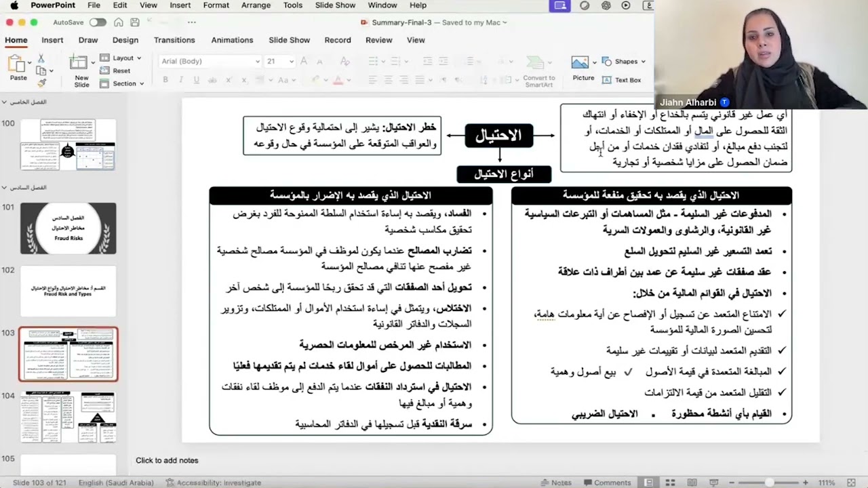
Task: Open the New Slide dropdown arrow
Action: point(93,63)
